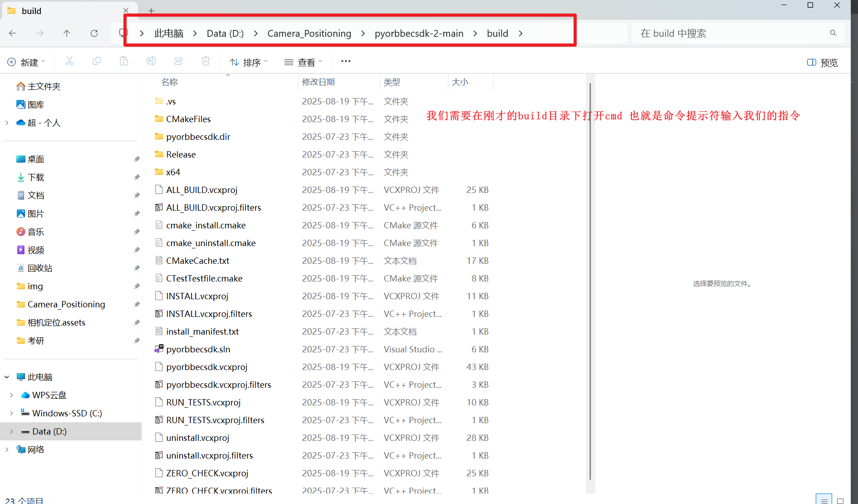This screenshot has width=858, height=504.
Task: Click the Paste icon in the toolbar
Action: (124, 61)
